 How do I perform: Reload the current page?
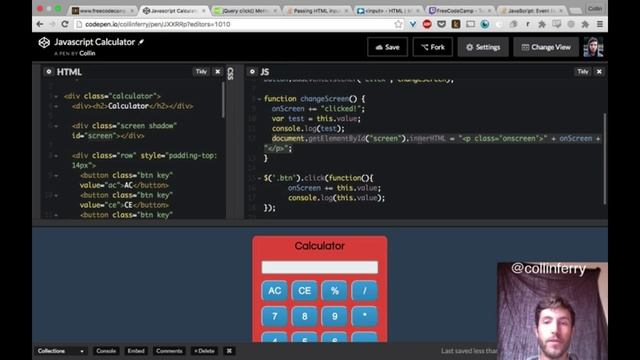coord(65,24)
